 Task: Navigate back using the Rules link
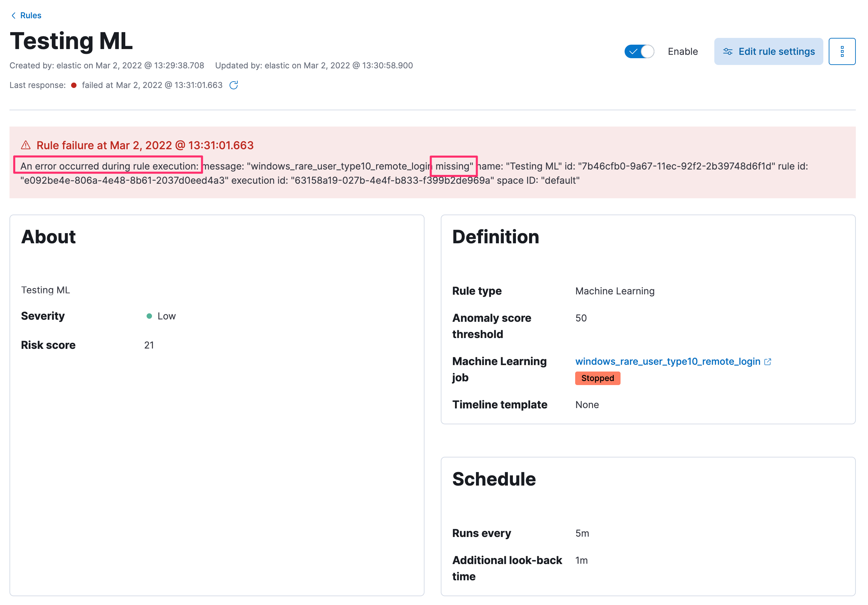[32, 15]
